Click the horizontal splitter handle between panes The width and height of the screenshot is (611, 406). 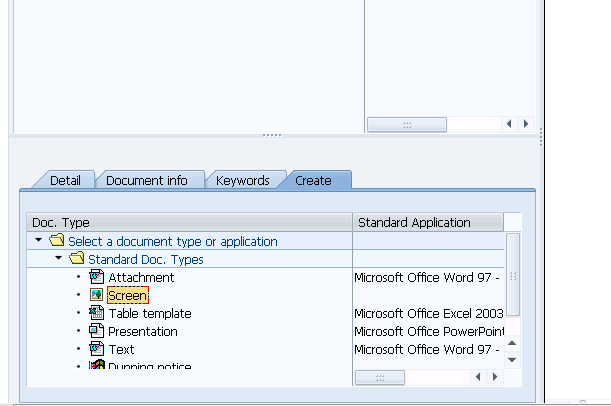(x=271, y=134)
